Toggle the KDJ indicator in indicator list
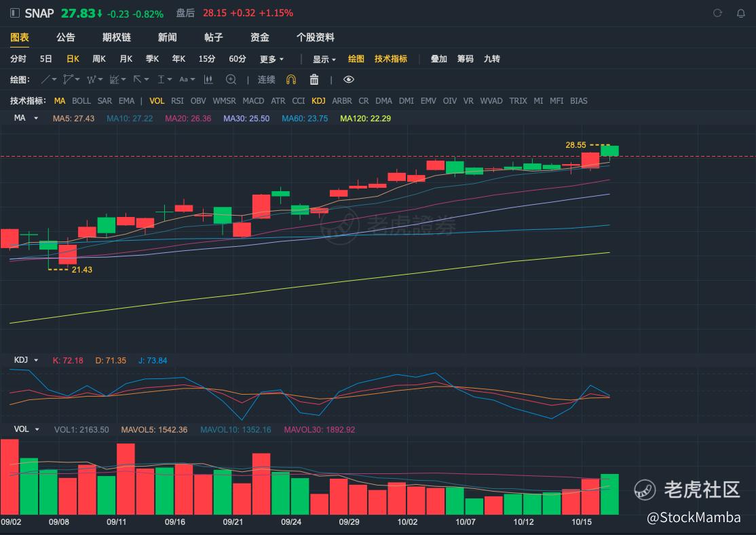Viewport: 756px width, 535px height. coord(318,100)
